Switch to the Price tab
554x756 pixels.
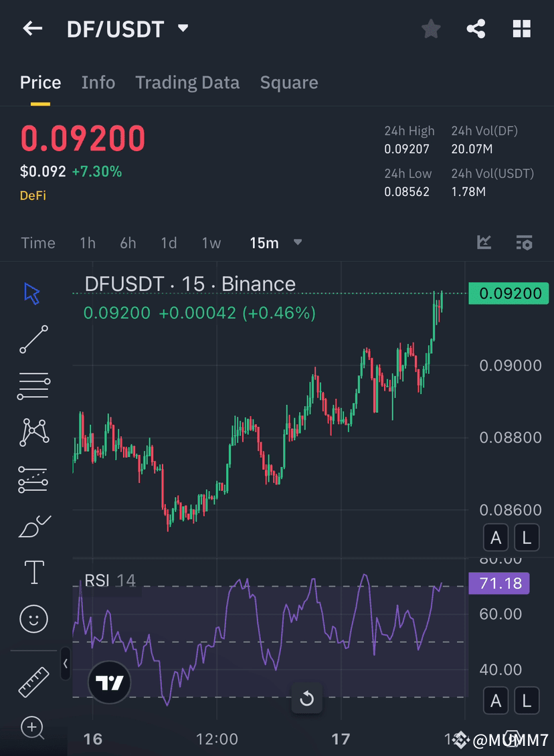click(x=41, y=82)
